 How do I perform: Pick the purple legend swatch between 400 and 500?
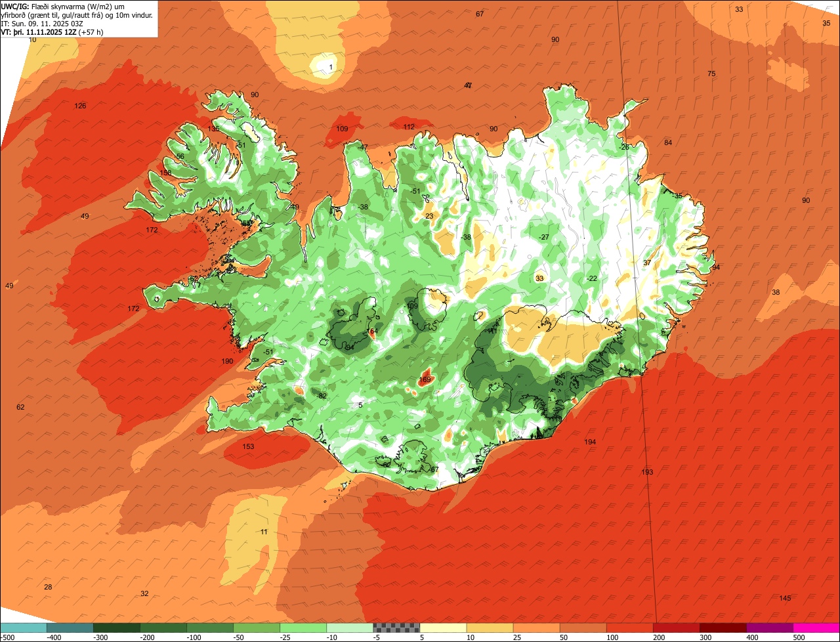click(x=769, y=628)
